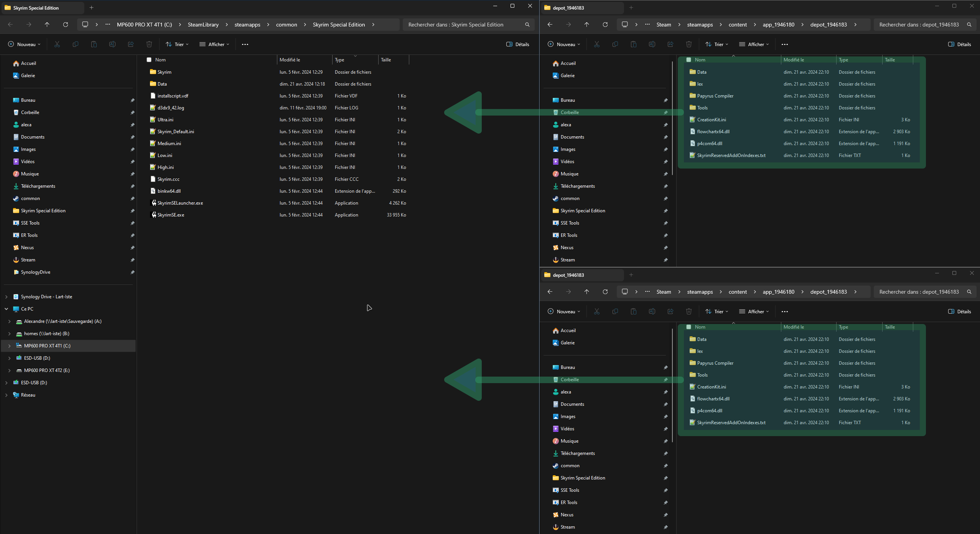This screenshot has height=534, width=980.
Task: Select the ESD-USB (D:) drive under Ce PC
Action: pyautogui.click(x=37, y=358)
